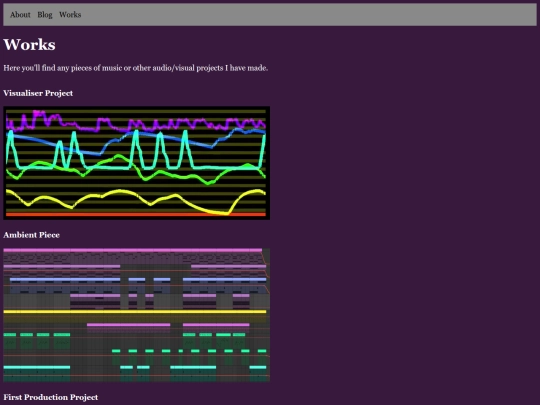
Task: Click the Works page heading
Action: (29, 45)
